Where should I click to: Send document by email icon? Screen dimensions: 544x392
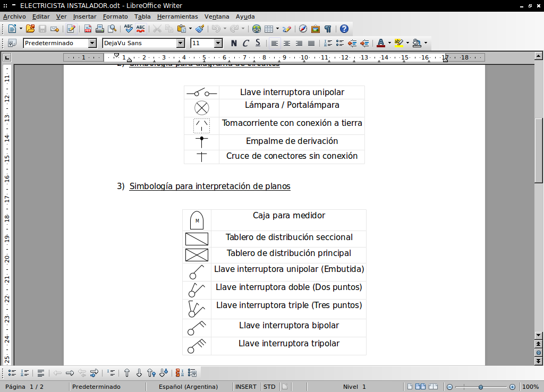pyautogui.click(x=55, y=29)
